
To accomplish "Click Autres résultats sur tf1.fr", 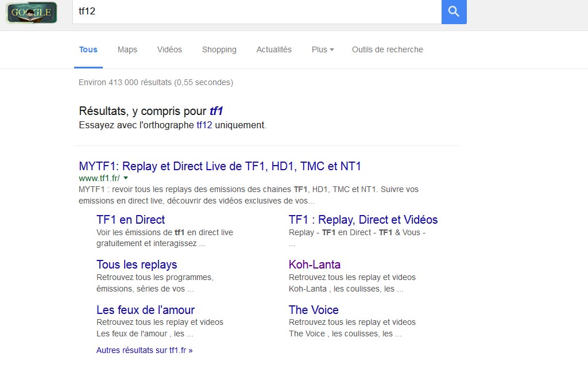I will point(144,350).
